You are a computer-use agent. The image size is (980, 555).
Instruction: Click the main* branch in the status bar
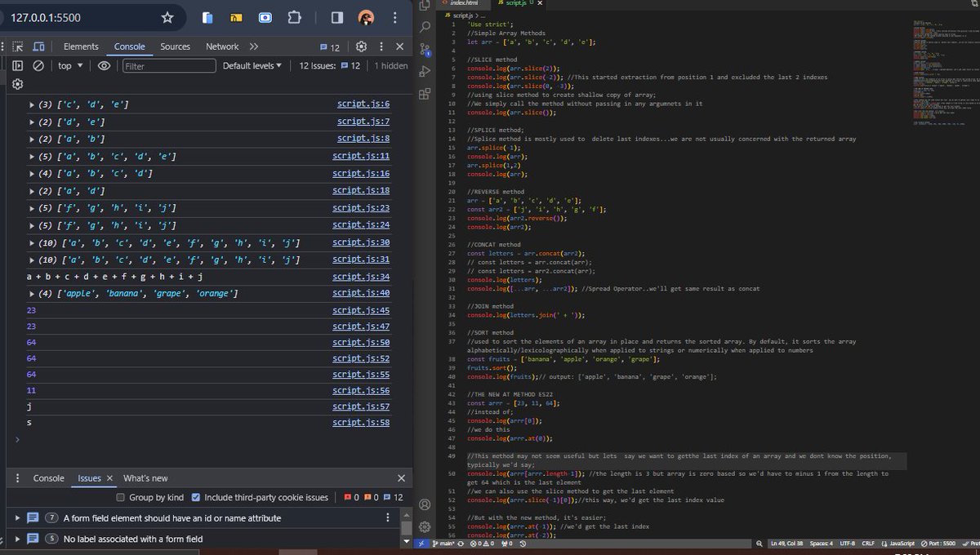click(x=443, y=544)
